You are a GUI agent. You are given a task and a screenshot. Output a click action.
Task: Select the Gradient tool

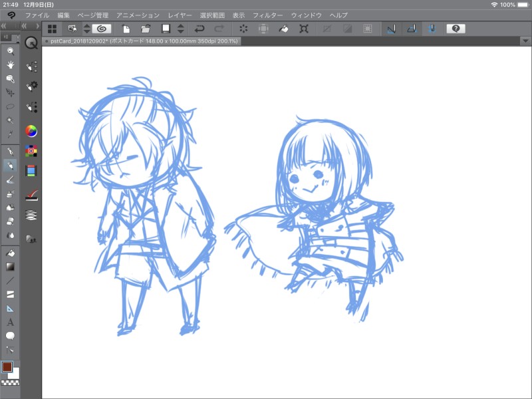(11, 267)
